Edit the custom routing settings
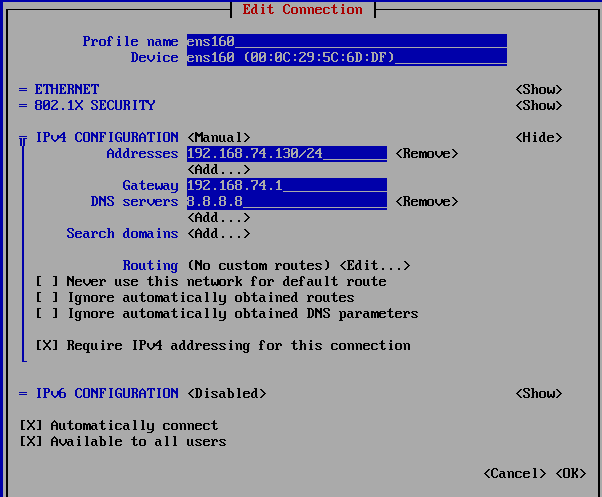The image size is (602, 497). (x=374, y=266)
